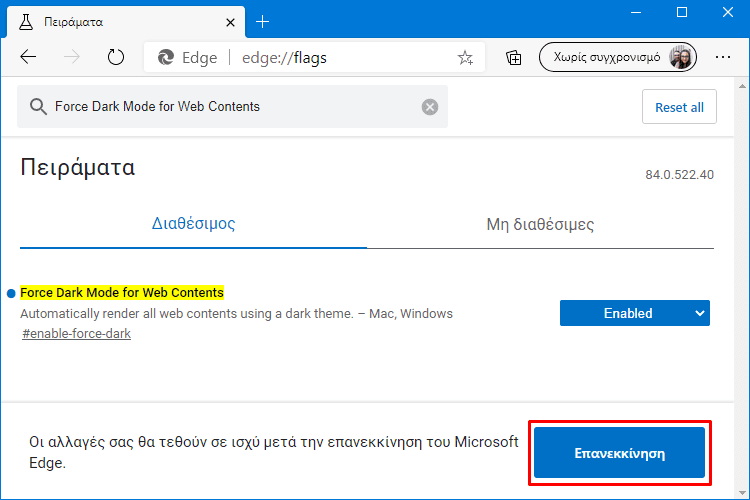
Task: Select the Διαθέσιμος tab
Action: pos(193,223)
